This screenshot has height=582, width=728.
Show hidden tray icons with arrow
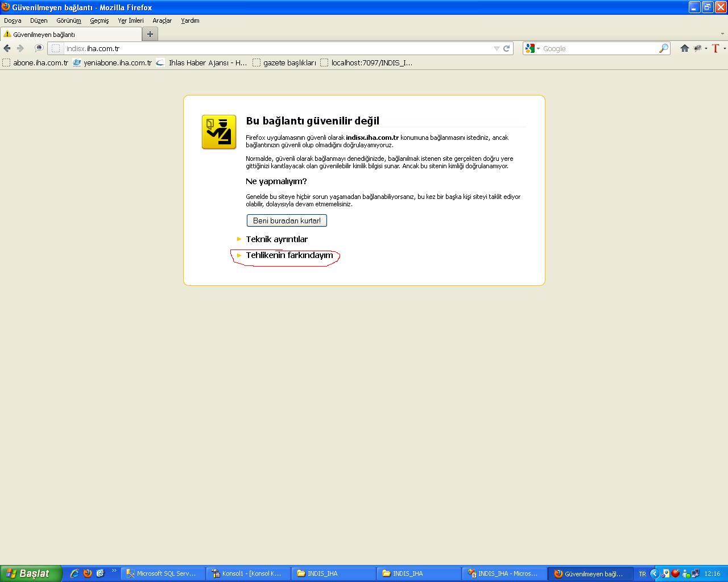(x=654, y=573)
